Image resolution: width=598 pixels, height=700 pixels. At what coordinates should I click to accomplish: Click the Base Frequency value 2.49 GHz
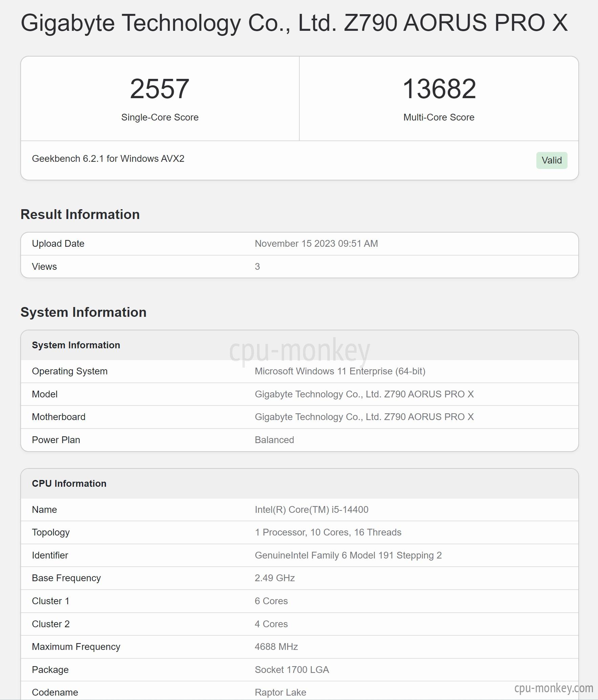coord(275,578)
